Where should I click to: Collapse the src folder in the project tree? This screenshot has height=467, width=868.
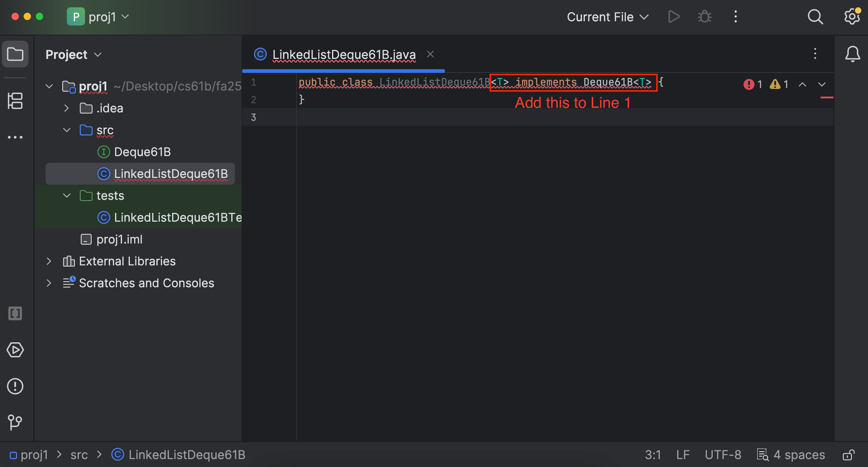click(66, 130)
